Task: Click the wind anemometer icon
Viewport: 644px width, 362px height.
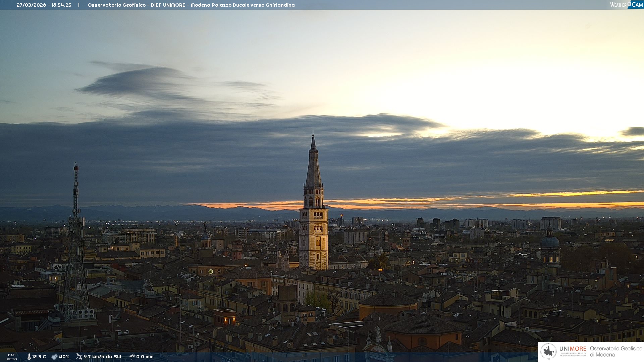Action: [79, 357]
